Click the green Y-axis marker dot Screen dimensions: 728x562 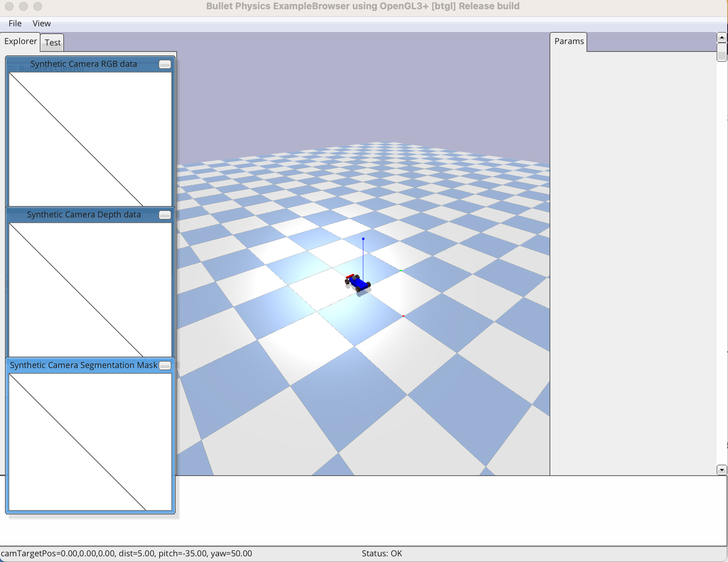point(401,271)
